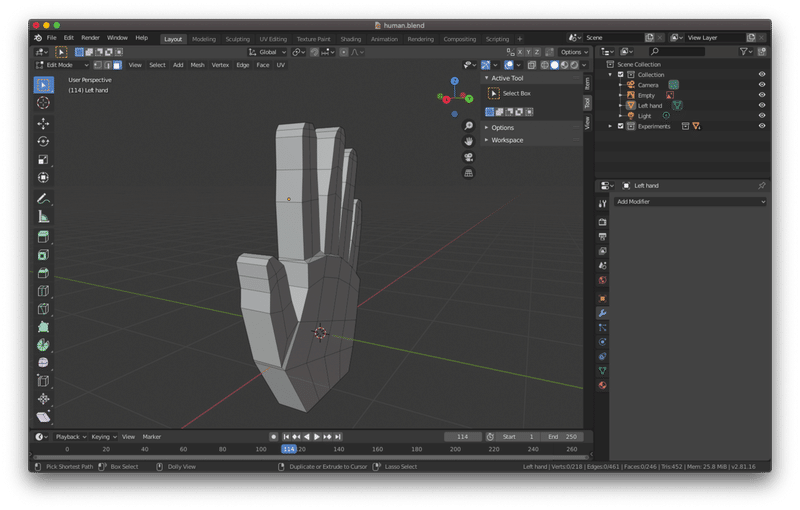The height and width of the screenshot is (510, 800).
Task: Open the Modifiers wrench properties tab
Action: pyautogui.click(x=602, y=313)
